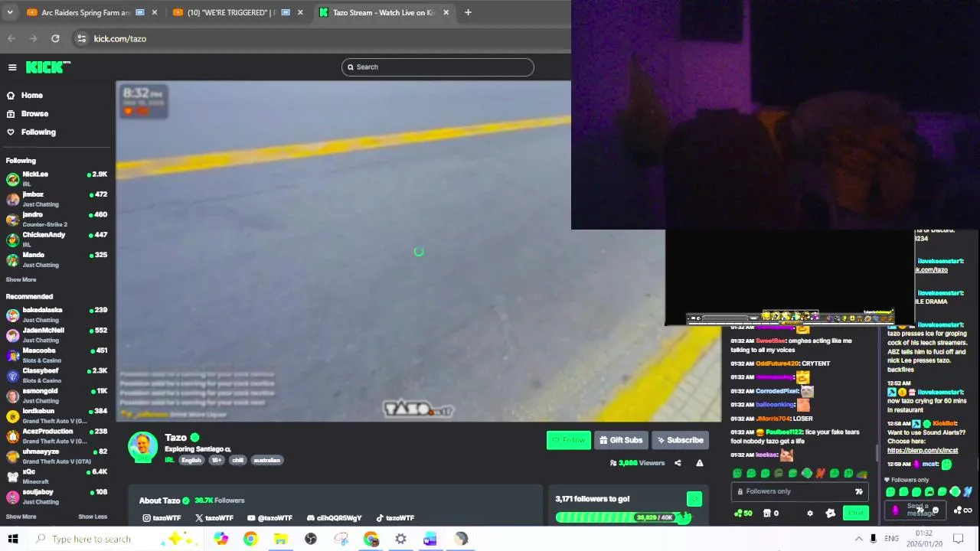Viewport: 980px width, 551px height.
Task: Open xQc recommended channel
Action: (57, 477)
